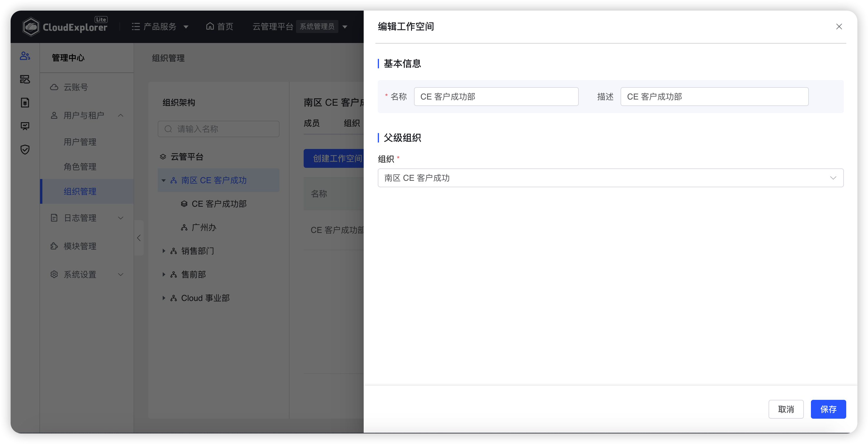868x444 pixels.
Task: Click the org icon beside 销售部门
Action: tap(174, 251)
